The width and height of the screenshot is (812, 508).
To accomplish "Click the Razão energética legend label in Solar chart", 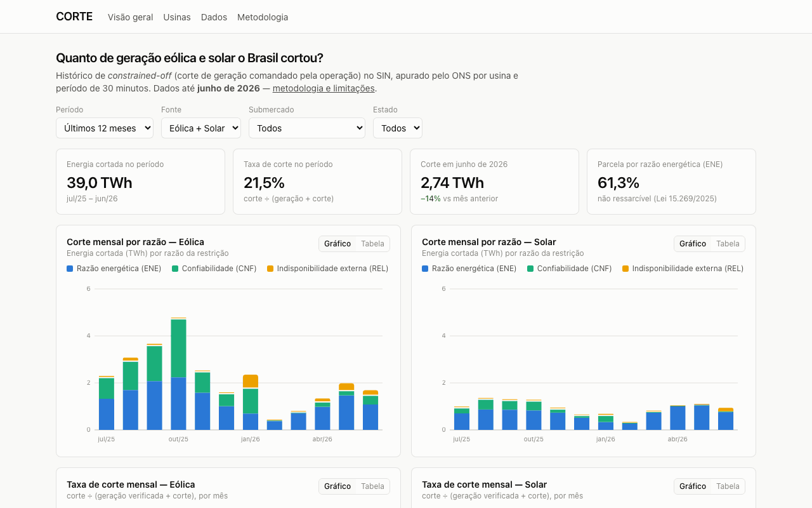I will tap(474, 269).
